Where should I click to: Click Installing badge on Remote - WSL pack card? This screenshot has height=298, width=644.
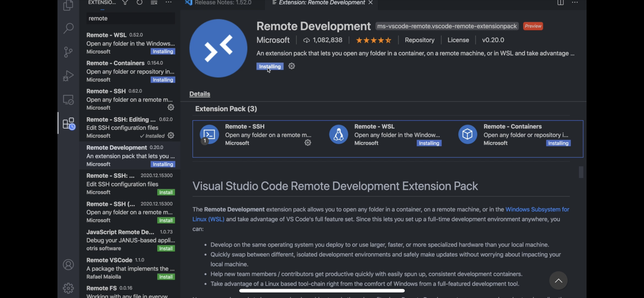(429, 143)
